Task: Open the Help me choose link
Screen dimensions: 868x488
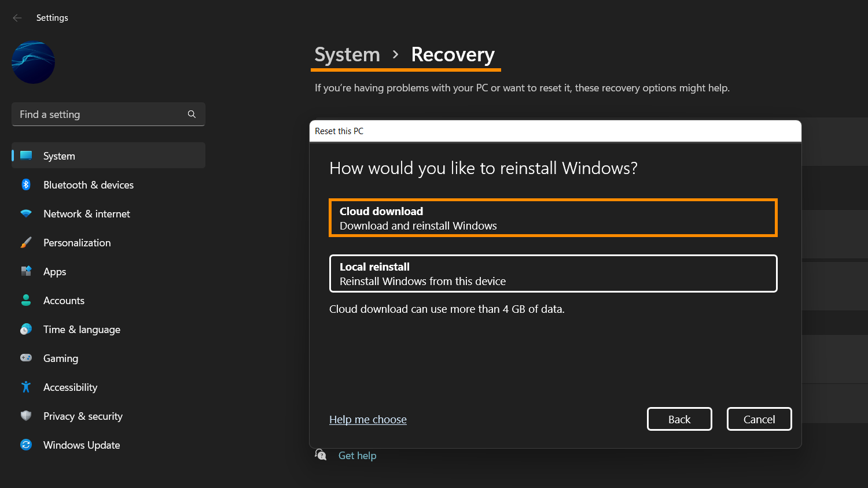Action: point(368,420)
